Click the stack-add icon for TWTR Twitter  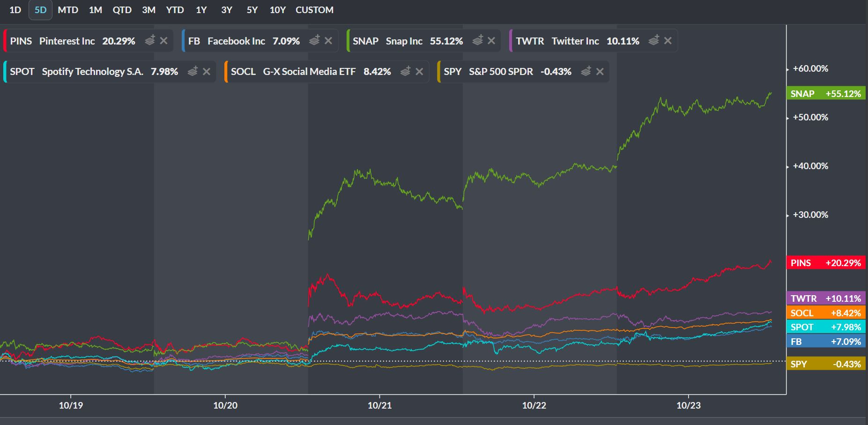[x=654, y=41]
